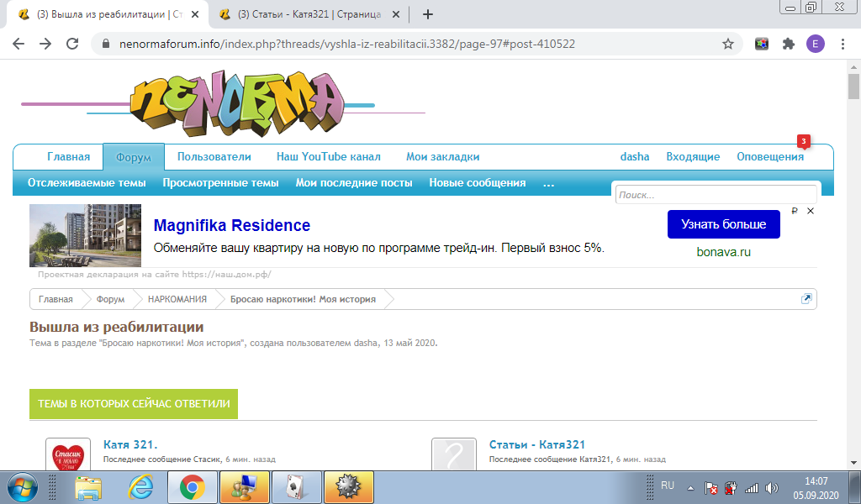This screenshot has height=504, width=861.
Task: Expand the navigation overflow ellipsis menu
Action: pos(548,183)
